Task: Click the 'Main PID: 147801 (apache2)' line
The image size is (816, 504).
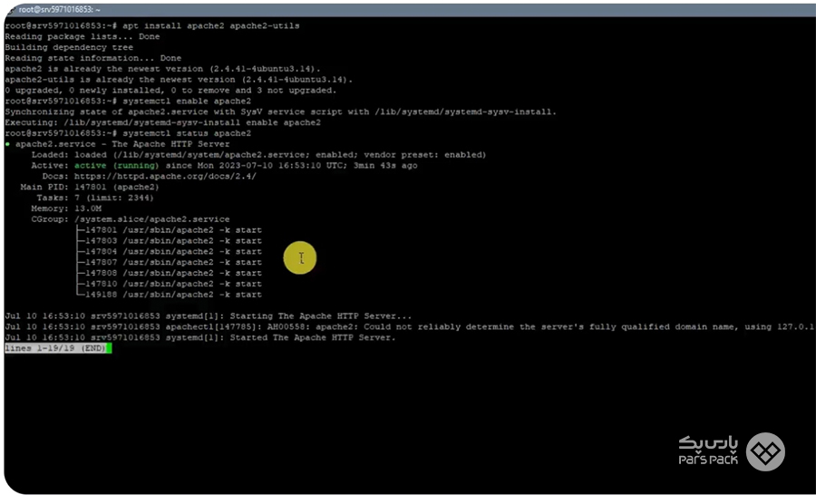Action: [x=90, y=188]
